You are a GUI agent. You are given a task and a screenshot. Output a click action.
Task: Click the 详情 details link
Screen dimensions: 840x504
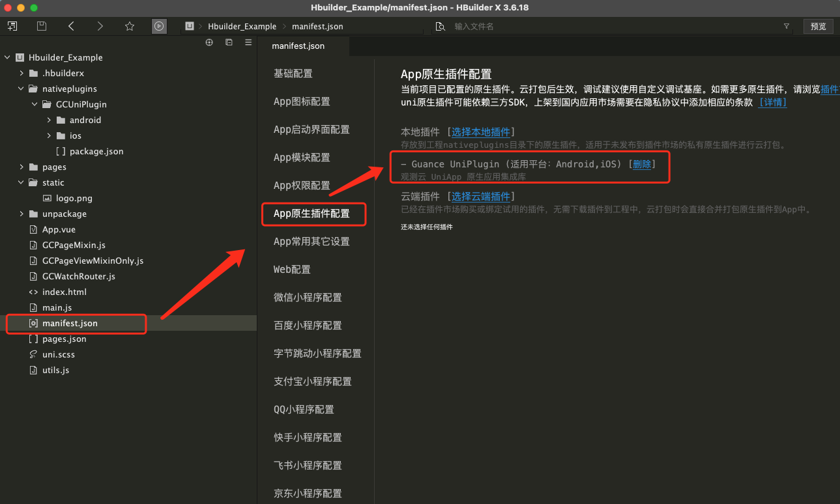(x=772, y=102)
